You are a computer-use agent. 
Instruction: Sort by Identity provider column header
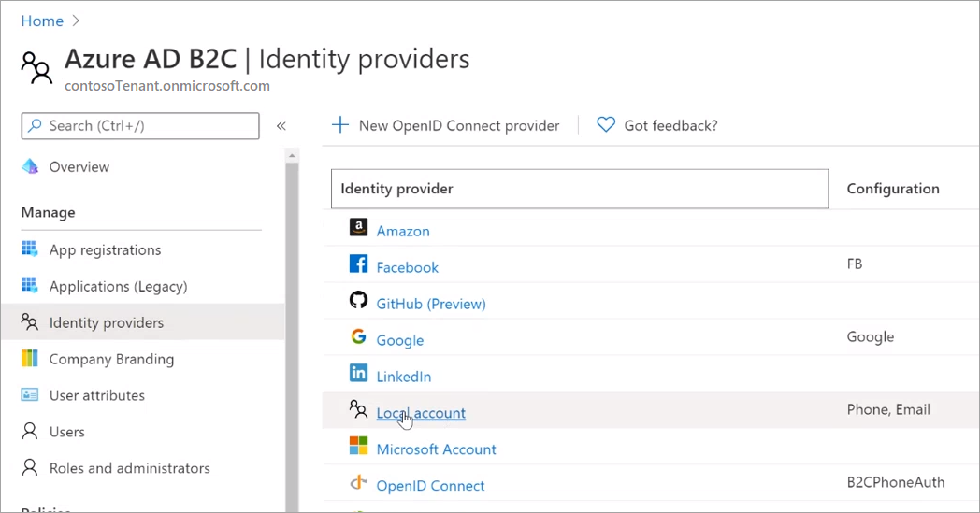coord(580,189)
